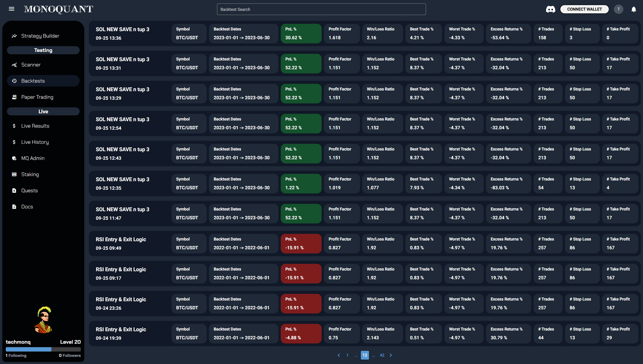Click Best Trade 7.93 % cell
This screenshot has width=643, height=364.
423,184
